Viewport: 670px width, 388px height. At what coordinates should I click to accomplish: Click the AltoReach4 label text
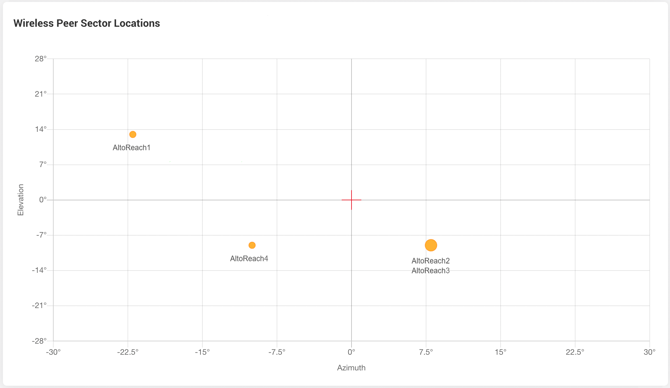click(249, 259)
